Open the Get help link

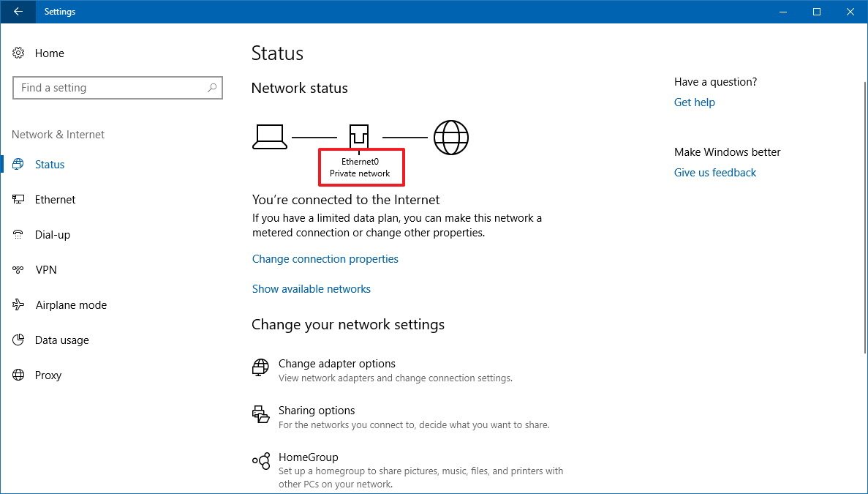tap(695, 102)
